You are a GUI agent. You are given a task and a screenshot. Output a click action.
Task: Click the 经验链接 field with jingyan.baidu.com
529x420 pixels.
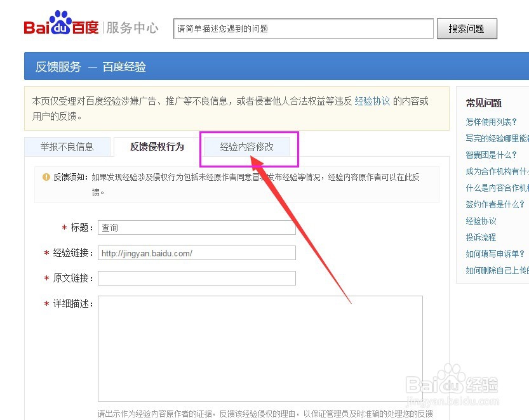[197, 253]
